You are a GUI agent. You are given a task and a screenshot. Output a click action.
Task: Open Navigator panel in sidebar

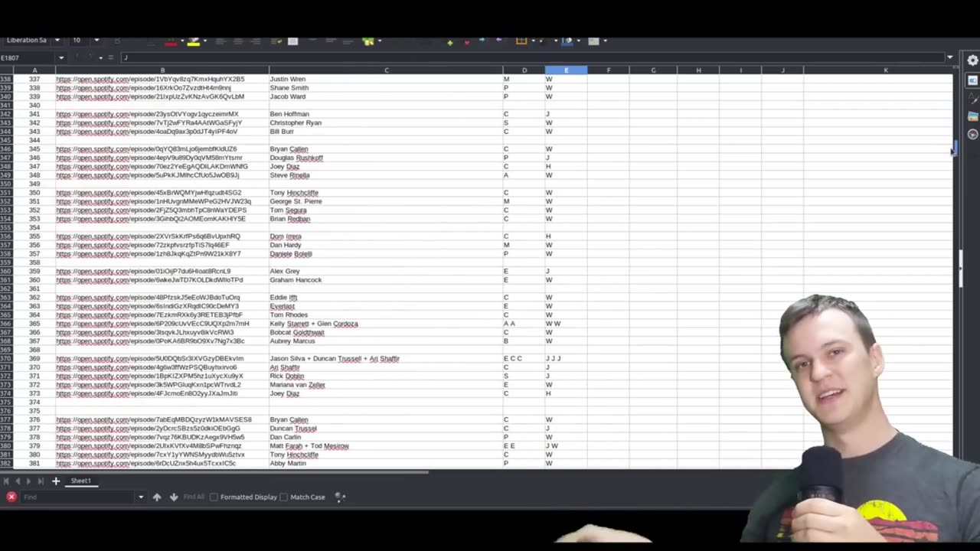tap(972, 134)
